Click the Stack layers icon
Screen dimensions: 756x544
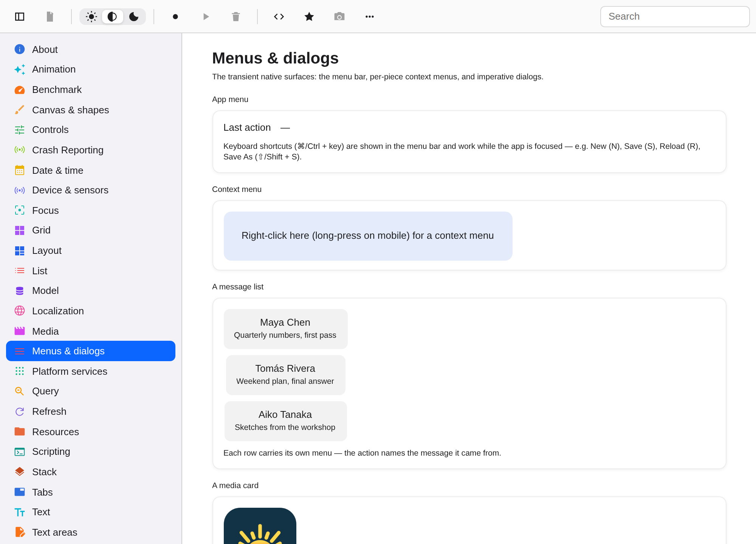20,472
